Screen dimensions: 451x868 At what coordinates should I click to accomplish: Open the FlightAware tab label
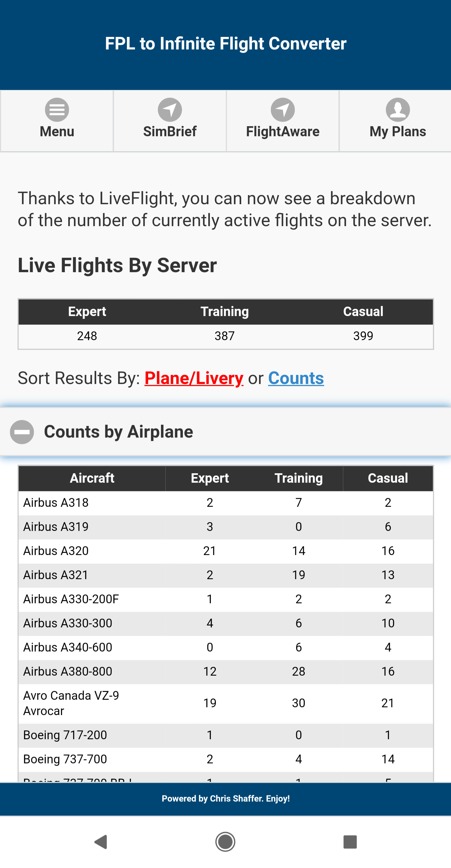point(283,132)
